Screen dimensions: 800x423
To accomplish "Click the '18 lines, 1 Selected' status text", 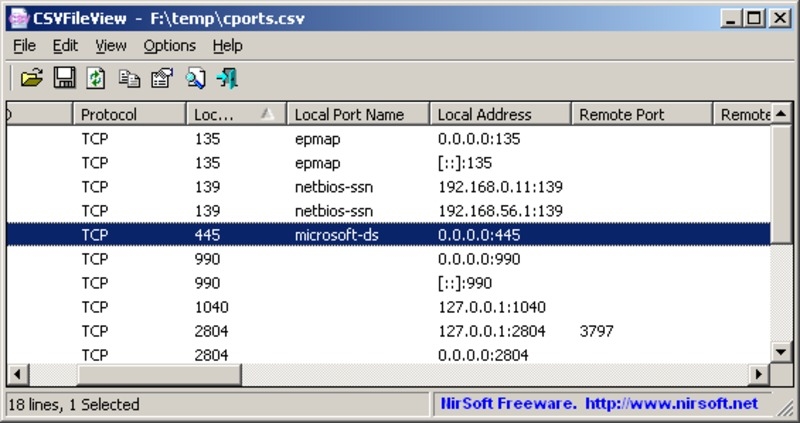I will pyautogui.click(x=74, y=405).
